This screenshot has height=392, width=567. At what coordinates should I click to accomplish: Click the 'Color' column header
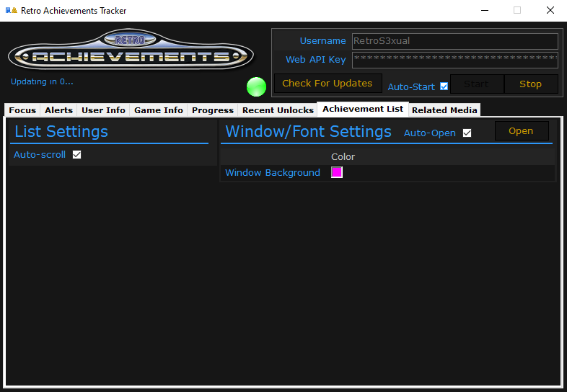point(343,157)
